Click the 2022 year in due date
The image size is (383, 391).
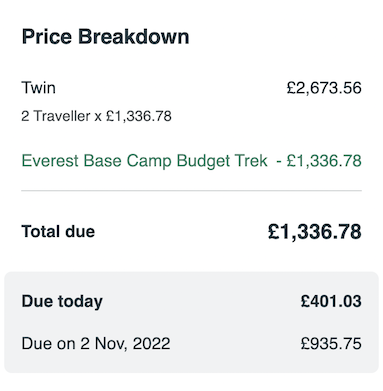(152, 344)
